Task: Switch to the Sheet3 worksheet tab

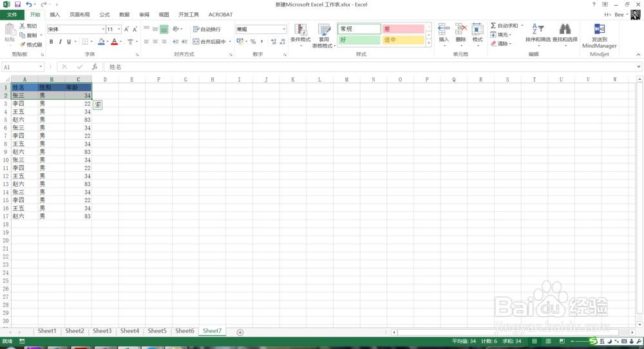Action: (102, 331)
